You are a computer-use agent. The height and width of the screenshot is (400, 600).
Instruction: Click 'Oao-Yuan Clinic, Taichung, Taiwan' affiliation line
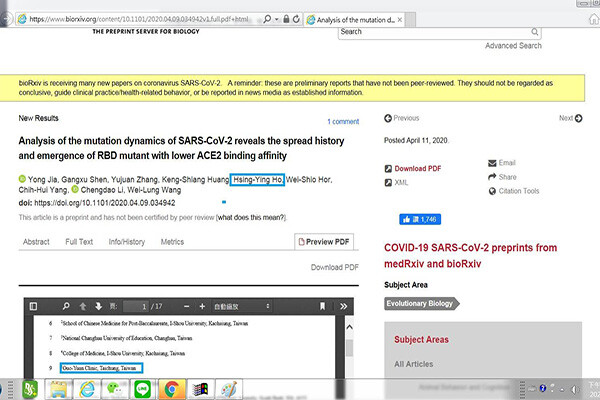coord(99,368)
